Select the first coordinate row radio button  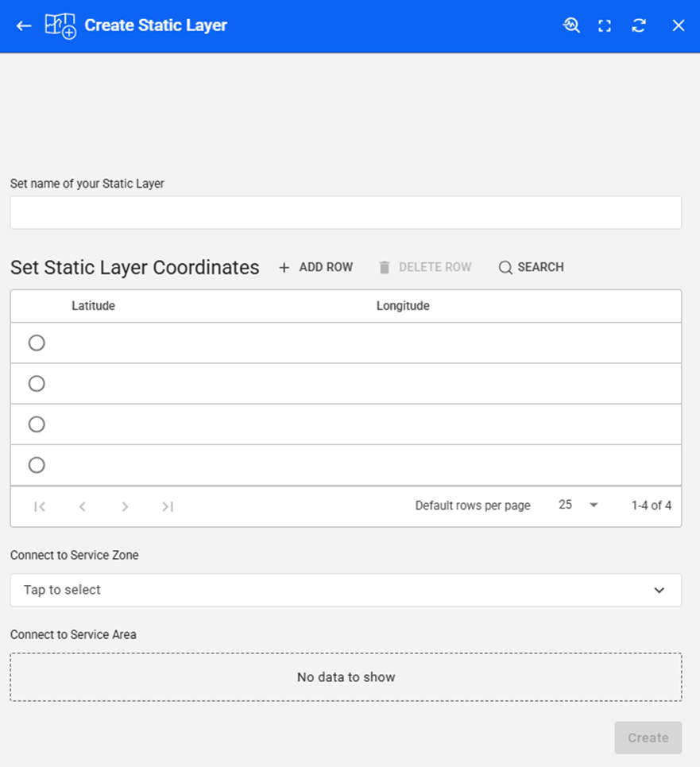coord(37,343)
